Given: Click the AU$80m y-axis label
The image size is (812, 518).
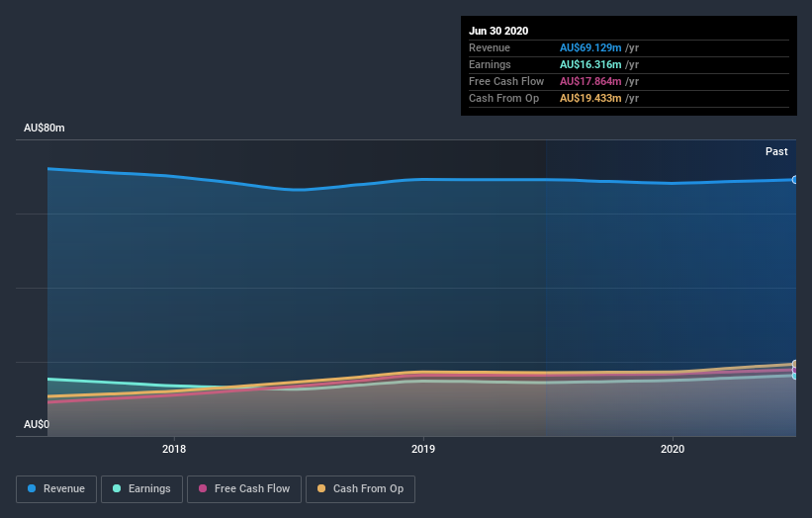Looking at the screenshot, I should pyautogui.click(x=45, y=128).
